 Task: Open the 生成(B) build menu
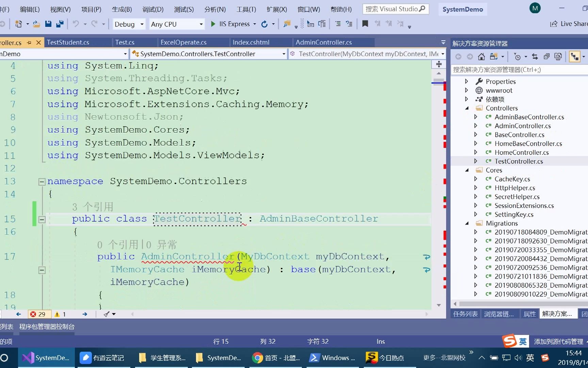pyautogui.click(x=122, y=9)
